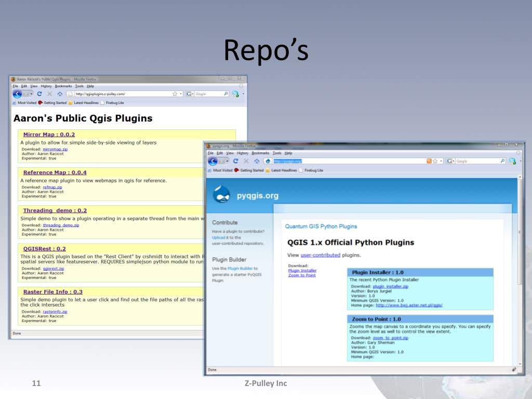Image resolution: width=532 pixels, height=399 pixels.
Task: Click Google search engine icon in pyqgis.org window
Action: (449, 161)
